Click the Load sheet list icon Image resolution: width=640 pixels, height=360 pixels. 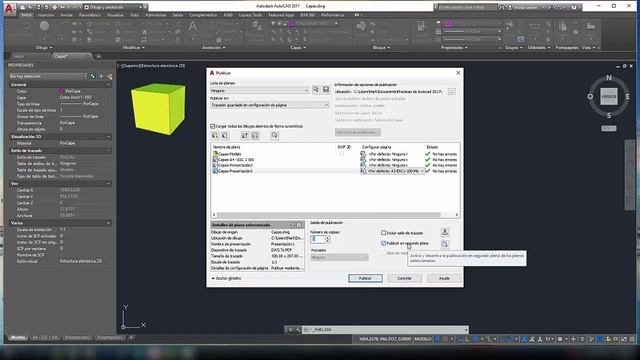click(x=316, y=90)
